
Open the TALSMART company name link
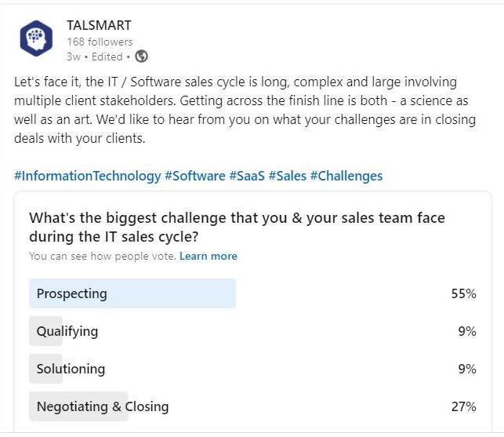(x=98, y=25)
